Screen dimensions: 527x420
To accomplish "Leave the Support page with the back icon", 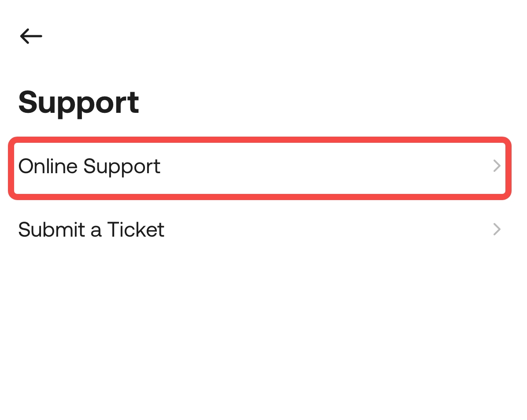I will tap(31, 36).
